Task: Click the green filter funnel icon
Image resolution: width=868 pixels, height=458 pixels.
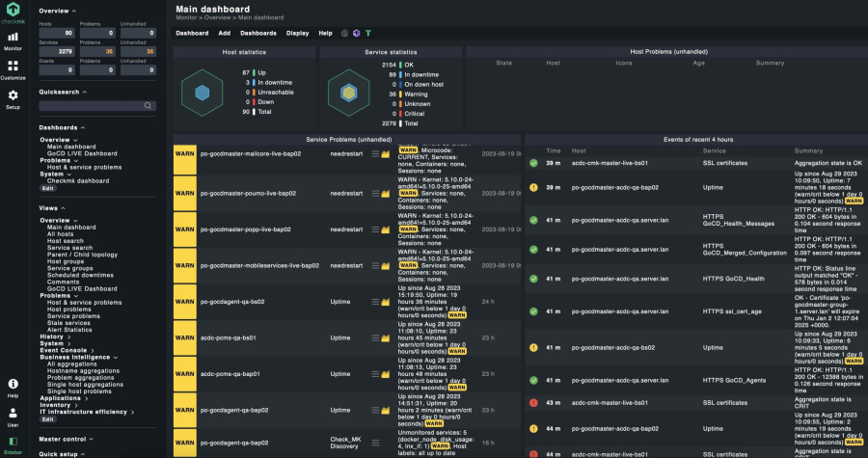Action: pos(367,33)
